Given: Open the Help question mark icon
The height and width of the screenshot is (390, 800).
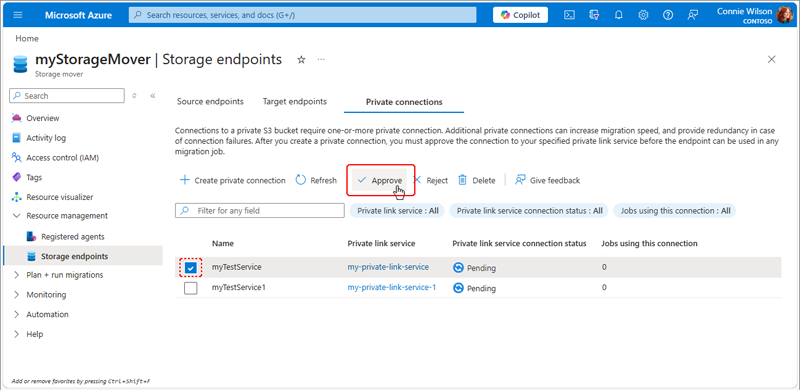Looking at the screenshot, I should click(668, 15).
